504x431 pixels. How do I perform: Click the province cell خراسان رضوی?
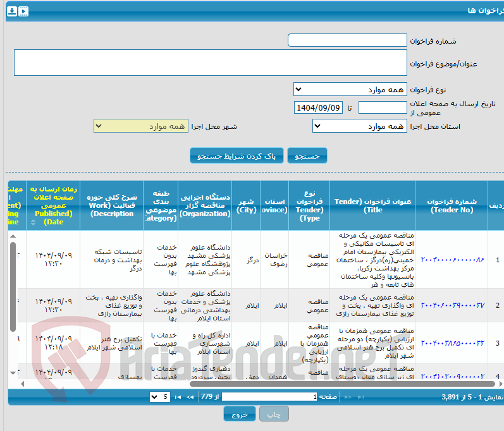point(276,260)
